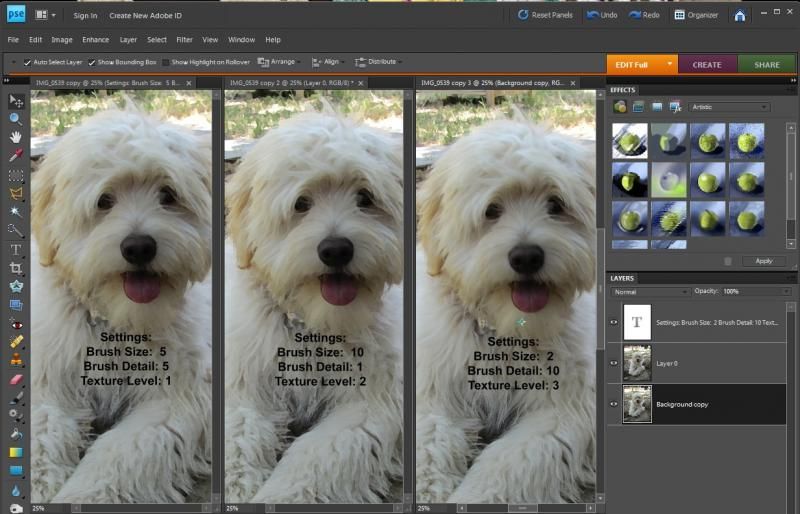Open the Artistic effects category dropdown

730,107
